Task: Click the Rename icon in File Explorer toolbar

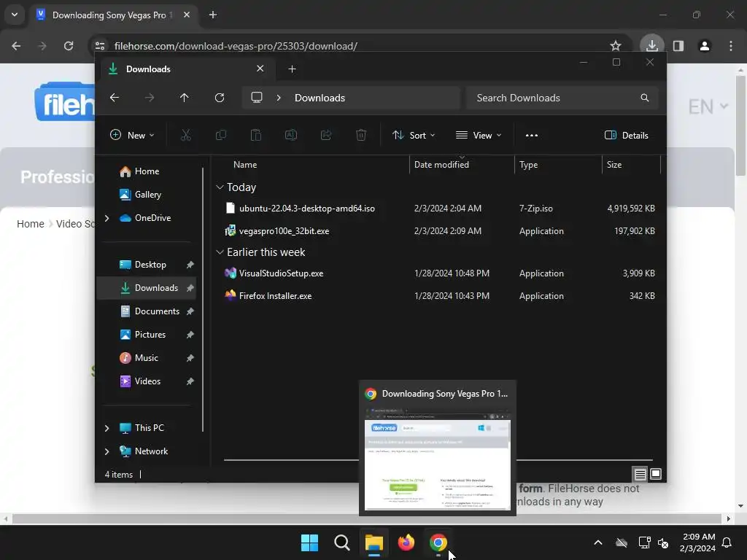Action: coord(291,135)
